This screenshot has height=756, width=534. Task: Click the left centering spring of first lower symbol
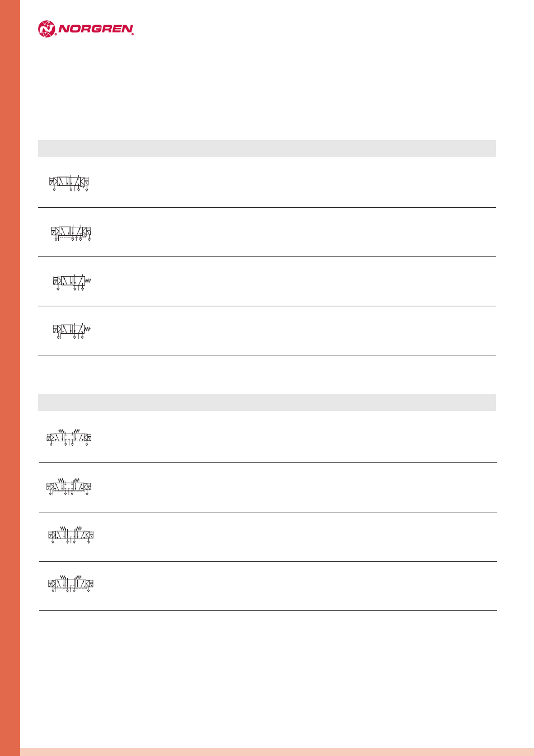tap(60, 432)
